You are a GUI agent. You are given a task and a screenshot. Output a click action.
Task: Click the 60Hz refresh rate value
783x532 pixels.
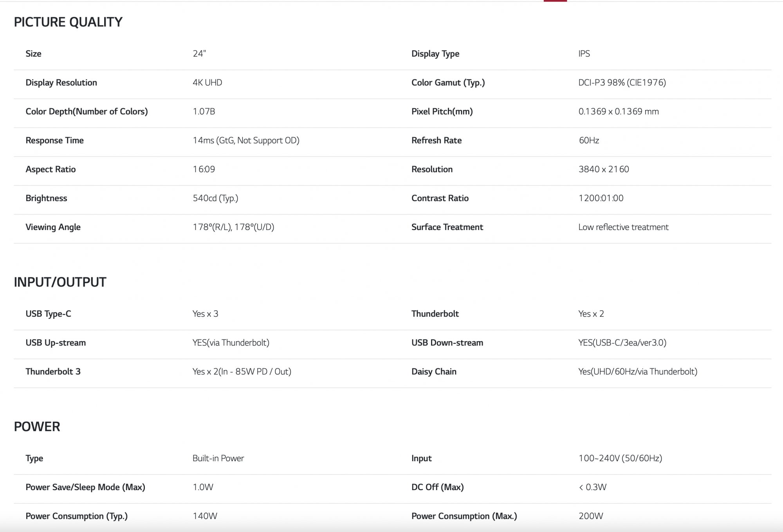588,140
